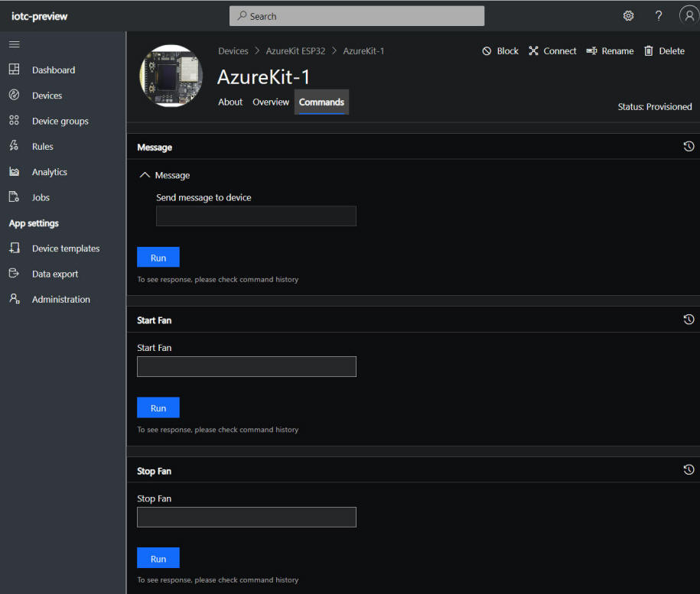Screen dimensions: 700x594
Task: Open the About tab
Action: click(x=230, y=102)
